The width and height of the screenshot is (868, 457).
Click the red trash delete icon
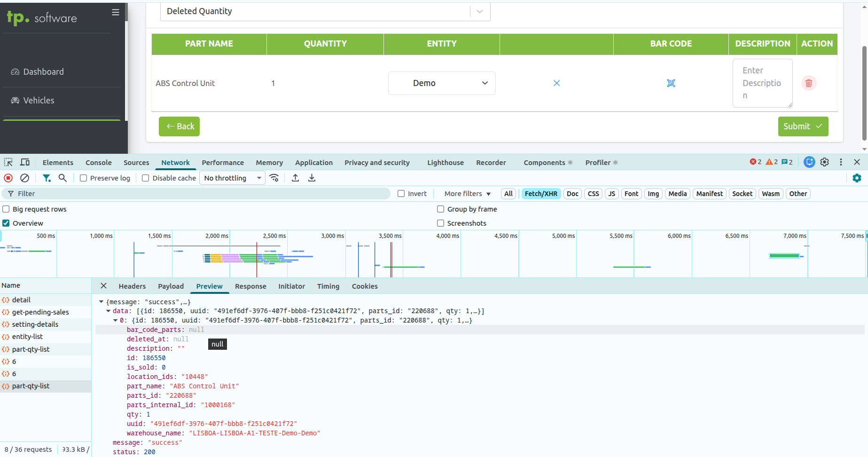pos(808,83)
